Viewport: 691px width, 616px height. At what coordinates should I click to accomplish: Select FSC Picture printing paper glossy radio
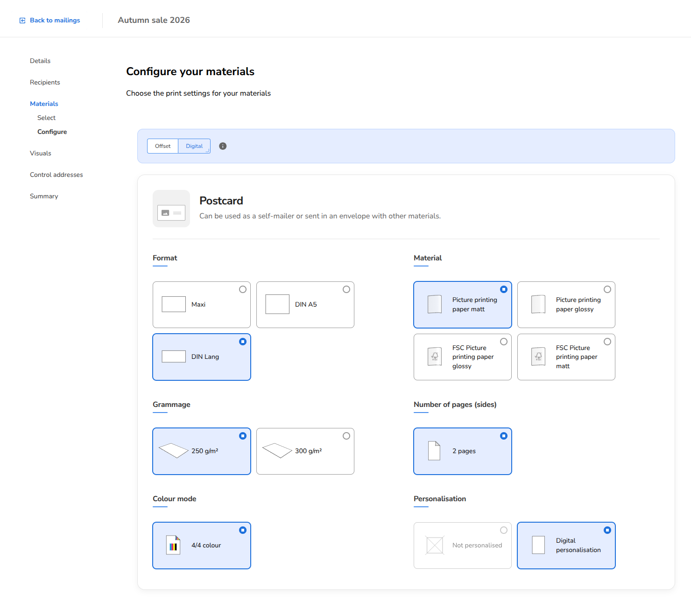point(504,342)
